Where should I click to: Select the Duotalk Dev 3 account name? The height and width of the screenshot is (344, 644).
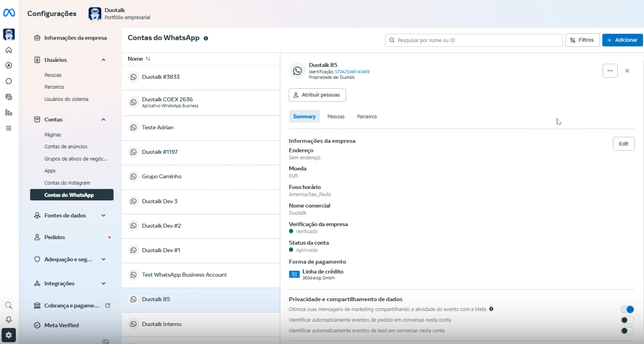[x=160, y=201]
